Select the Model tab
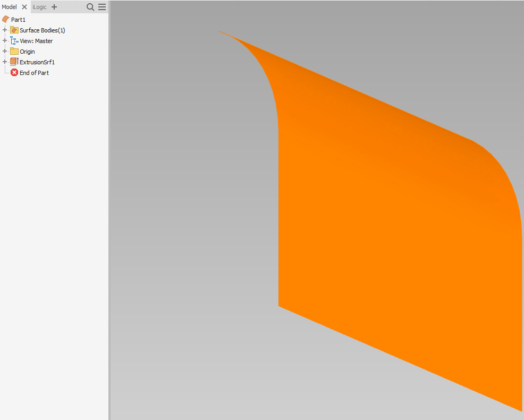This screenshot has height=420, width=524. (10, 7)
